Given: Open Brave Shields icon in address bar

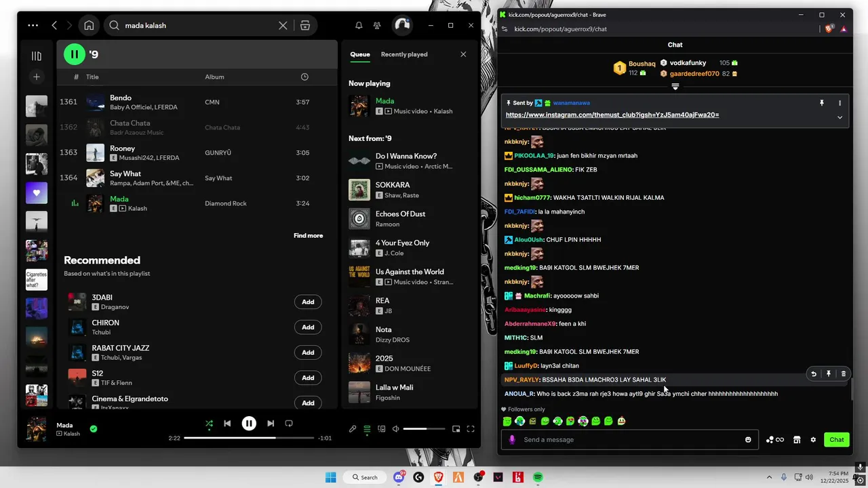Looking at the screenshot, I should tap(829, 29).
